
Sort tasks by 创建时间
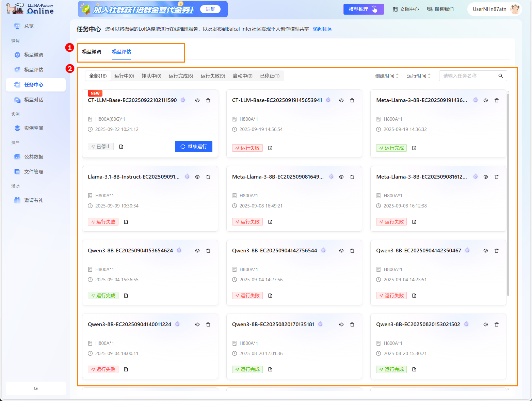click(387, 76)
